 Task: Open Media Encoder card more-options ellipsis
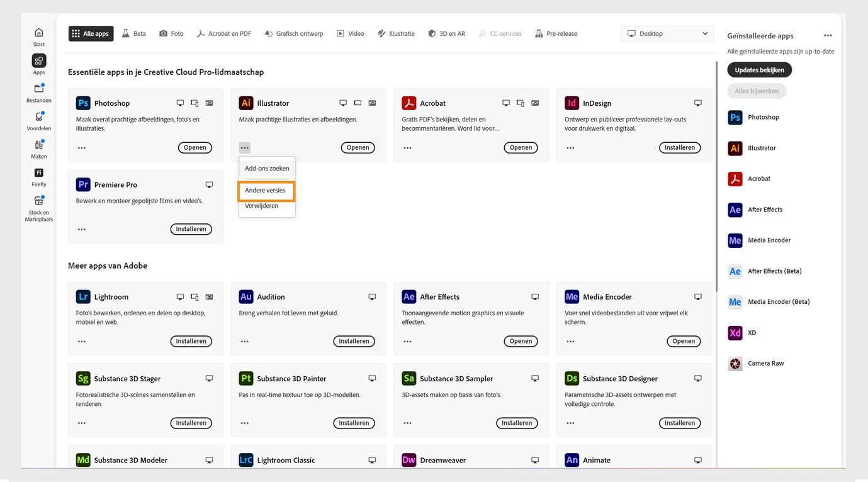click(x=570, y=342)
